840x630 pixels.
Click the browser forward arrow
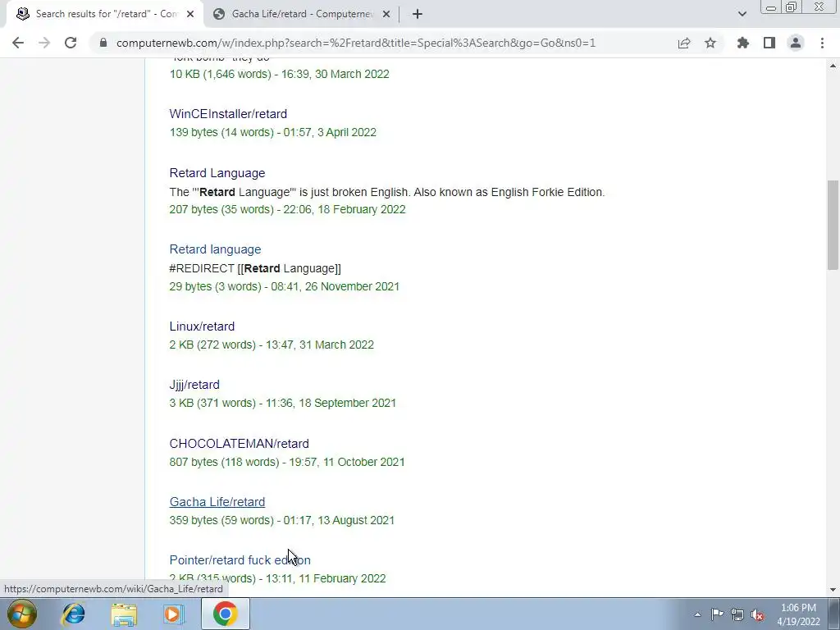click(44, 43)
